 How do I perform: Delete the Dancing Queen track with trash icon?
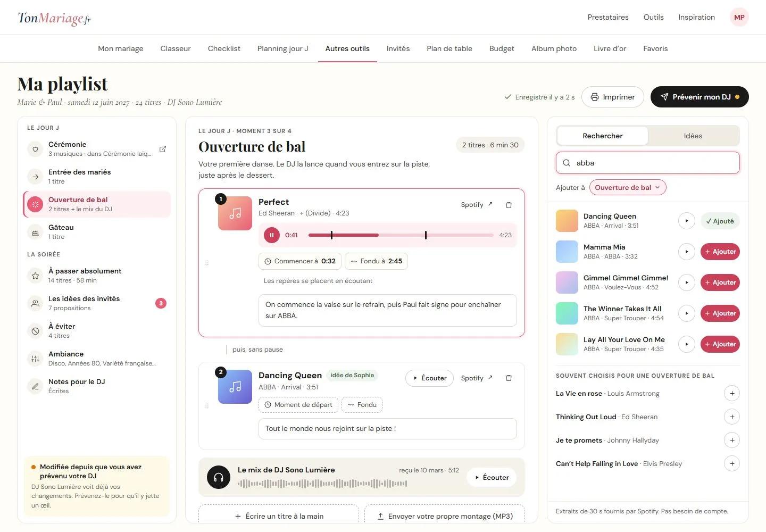[509, 378]
